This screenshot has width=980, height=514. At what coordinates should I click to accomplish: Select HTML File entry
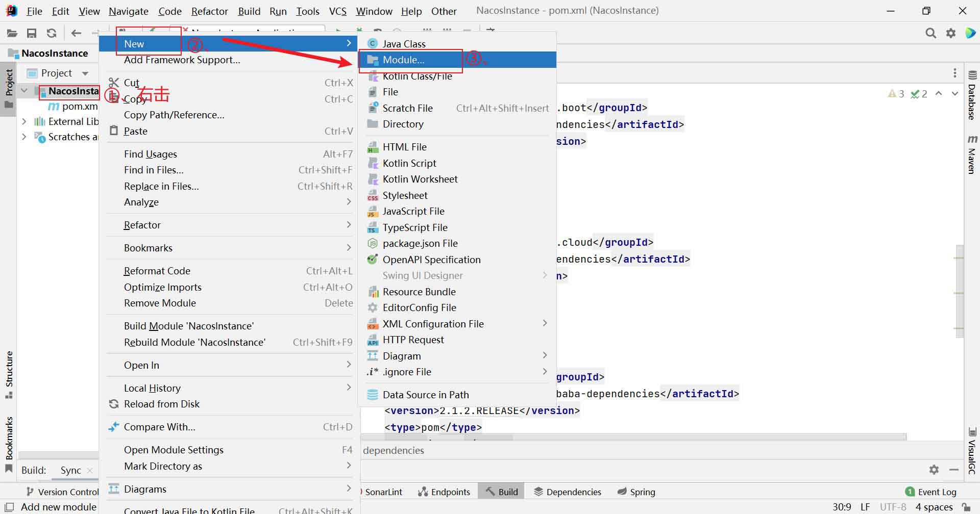(x=457, y=147)
